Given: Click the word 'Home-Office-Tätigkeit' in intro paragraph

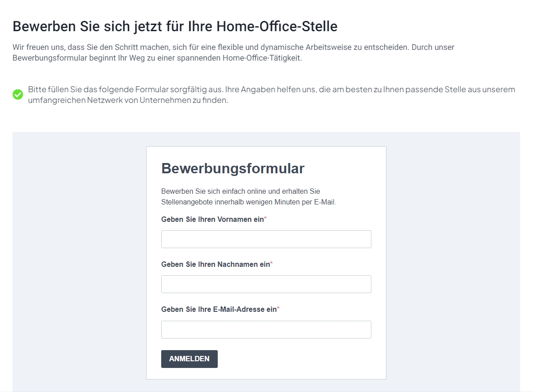Looking at the screenshot, I should [x=262, y=58].
